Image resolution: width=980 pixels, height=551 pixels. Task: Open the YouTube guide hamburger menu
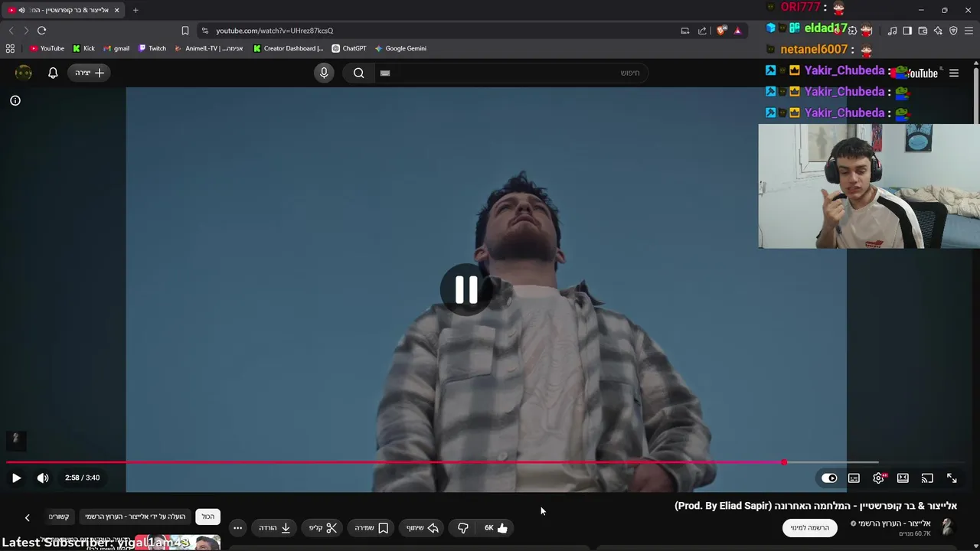[954, 73]
